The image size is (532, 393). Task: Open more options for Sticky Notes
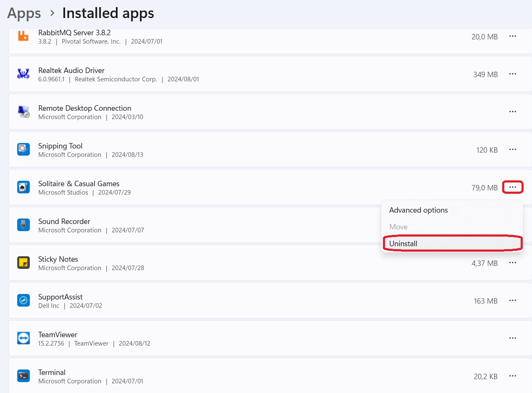513,263
